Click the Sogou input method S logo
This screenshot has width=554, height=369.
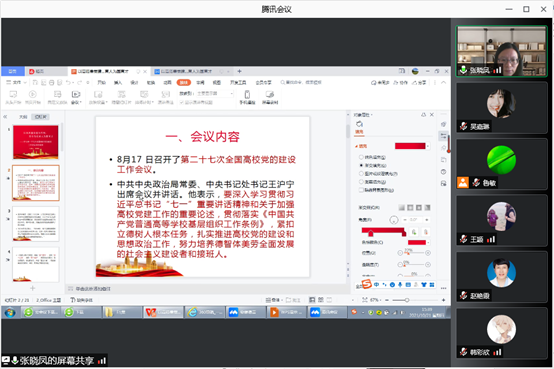(x=367, y=284)
